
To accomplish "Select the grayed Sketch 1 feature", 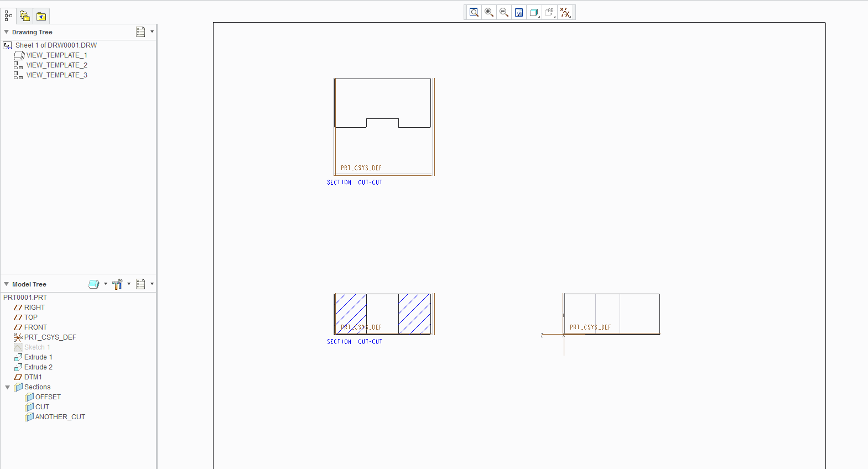I will tap(37, 347).
